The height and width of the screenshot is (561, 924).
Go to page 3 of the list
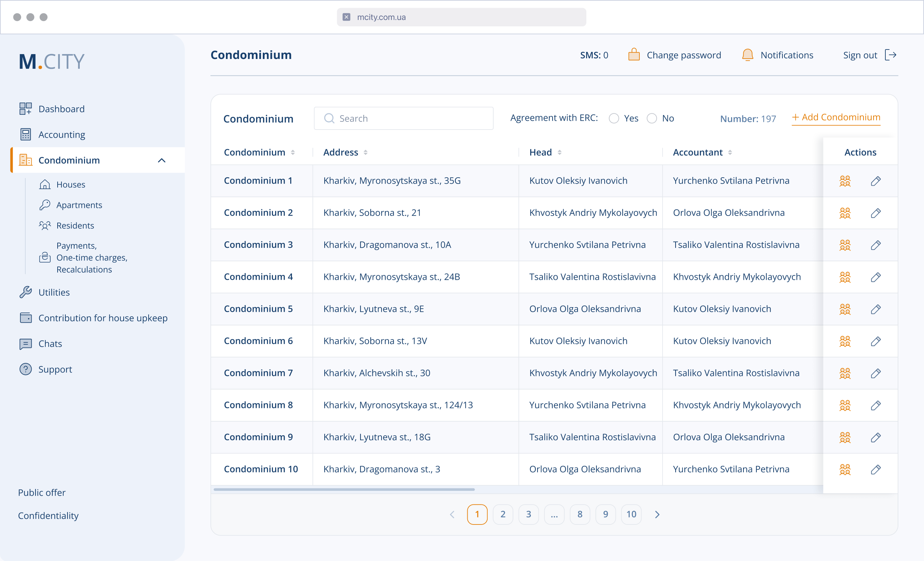[x=528, y=515]
